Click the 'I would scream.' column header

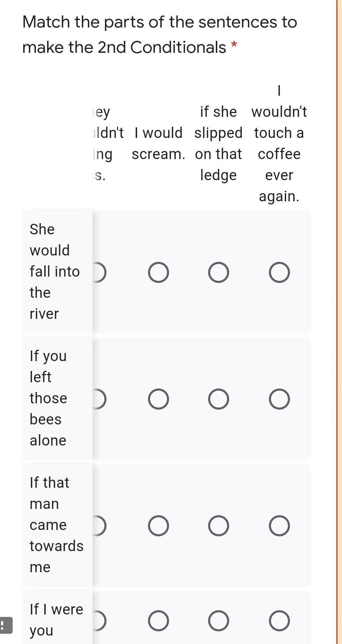pyautogui.click(x=158, y=143)
